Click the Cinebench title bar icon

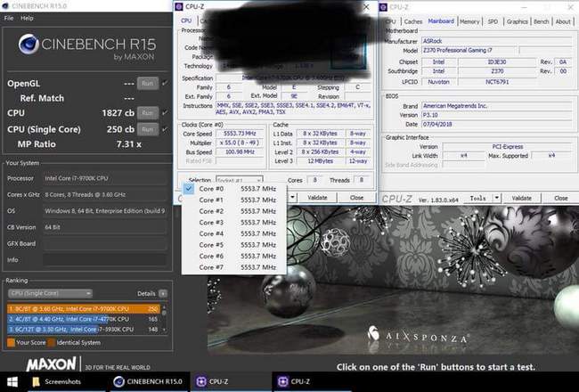pyautogui.click(x=5, y=6)
